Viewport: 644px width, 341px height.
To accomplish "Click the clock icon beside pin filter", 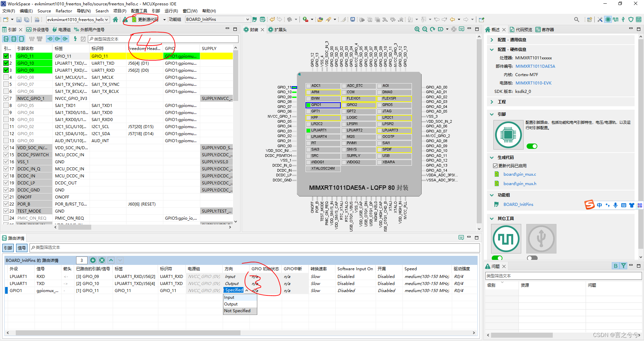I will 83,39.
